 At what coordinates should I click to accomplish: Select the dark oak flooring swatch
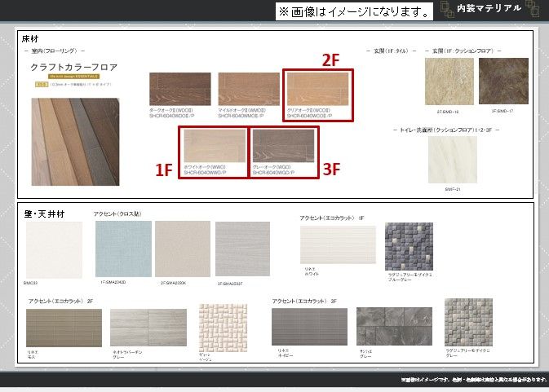point(179,90)
